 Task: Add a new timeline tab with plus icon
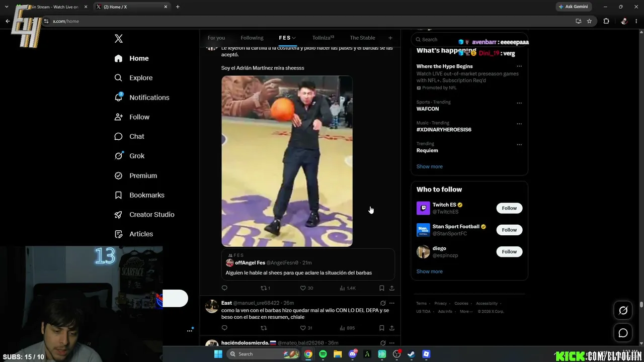tap(390, 38)
